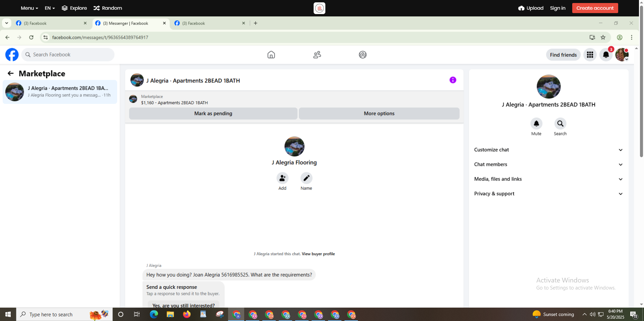
Task: Open the Chrome three-dot menu
Action: pos(632,38)
